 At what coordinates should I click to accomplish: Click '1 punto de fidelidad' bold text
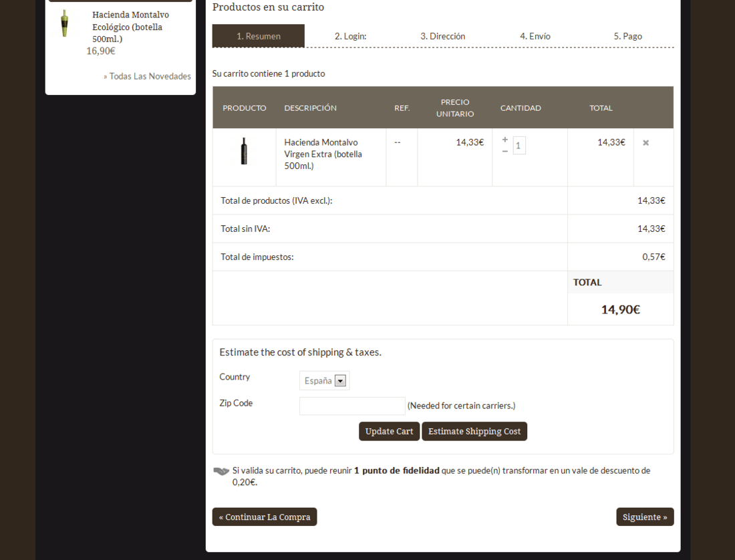coord(396,470)
